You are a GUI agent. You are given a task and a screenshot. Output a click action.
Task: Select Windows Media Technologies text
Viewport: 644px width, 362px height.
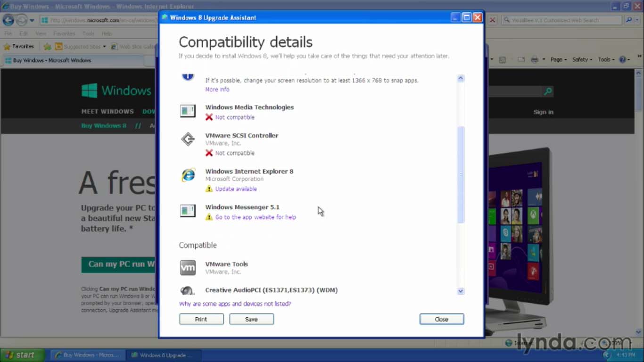point(249,107)
